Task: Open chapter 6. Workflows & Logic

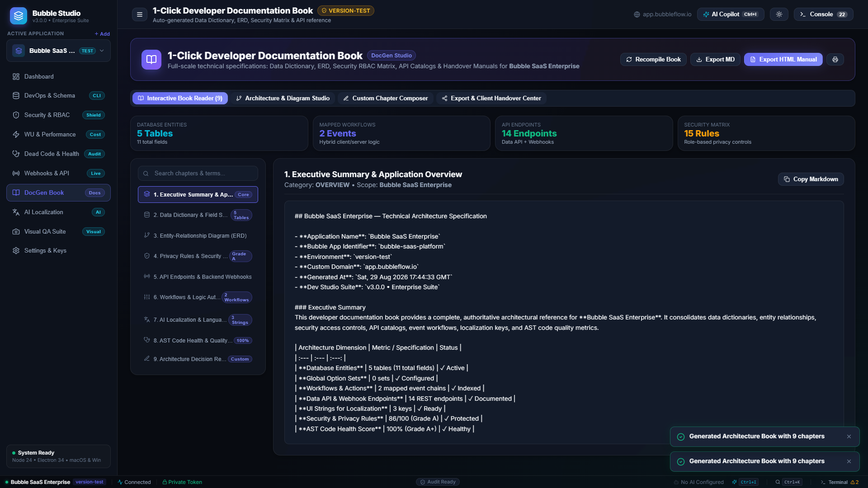Action: 198,297
